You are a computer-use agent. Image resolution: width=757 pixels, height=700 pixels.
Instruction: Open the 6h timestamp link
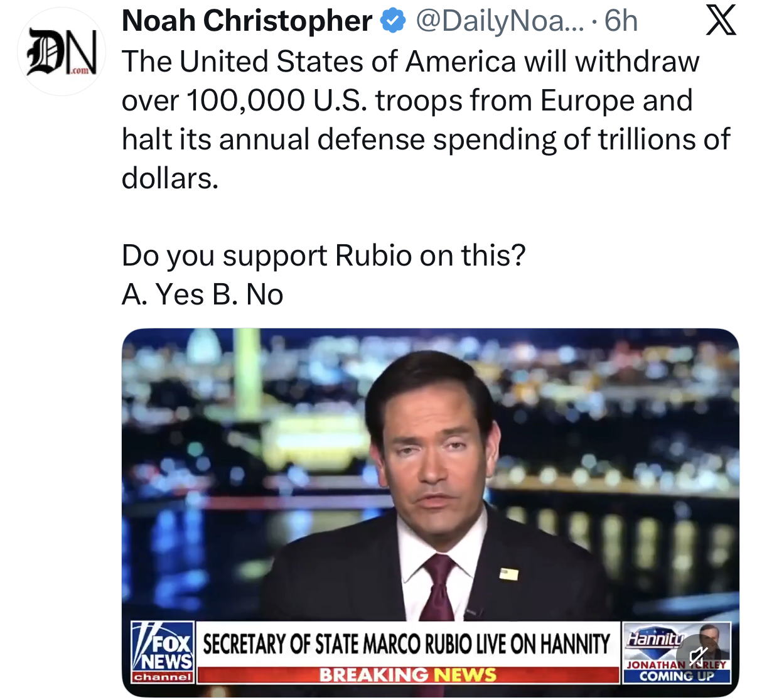621,21
